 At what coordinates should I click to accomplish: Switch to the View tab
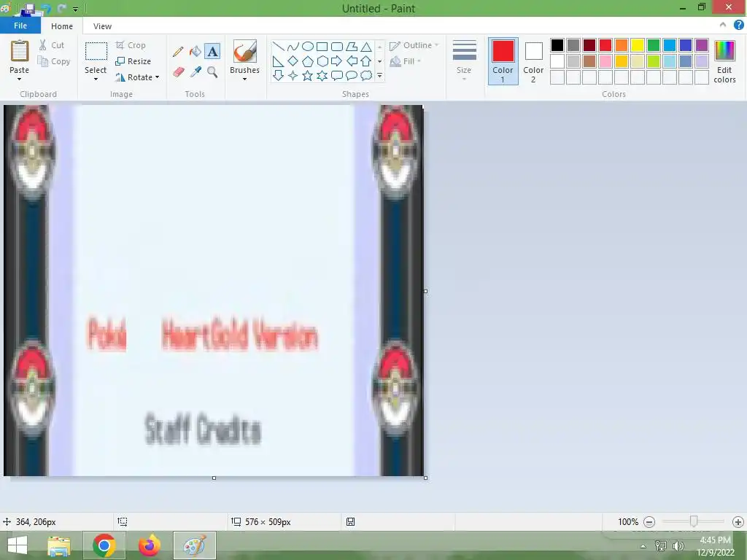coord(102,26)
